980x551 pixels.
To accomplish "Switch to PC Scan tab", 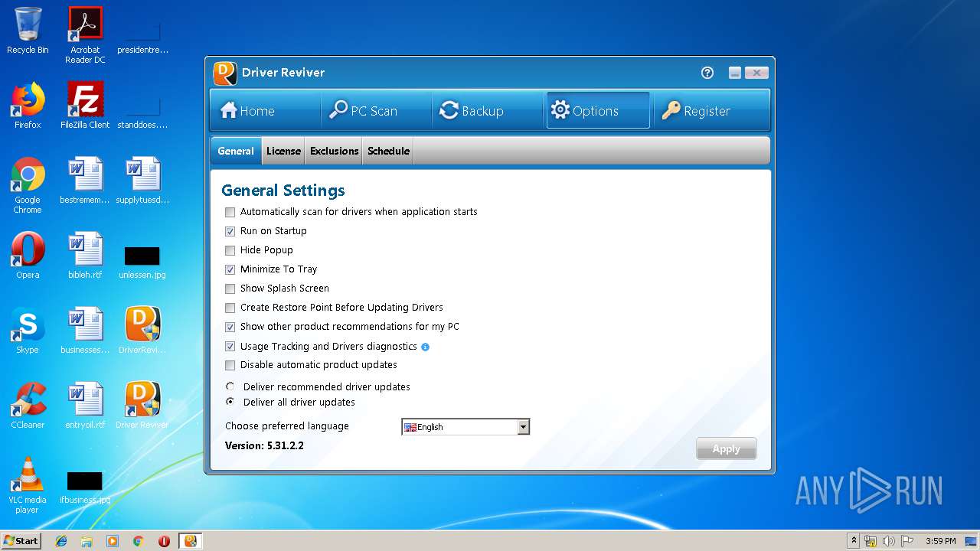I will pos(376,111).
